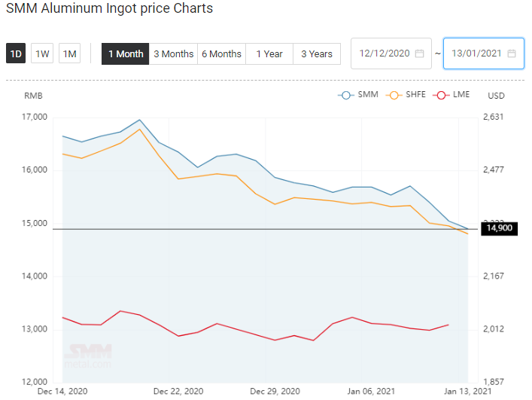532x400 pixels.
Task: Click the 12,000 RMB axis value
Action: coord(35,382)
